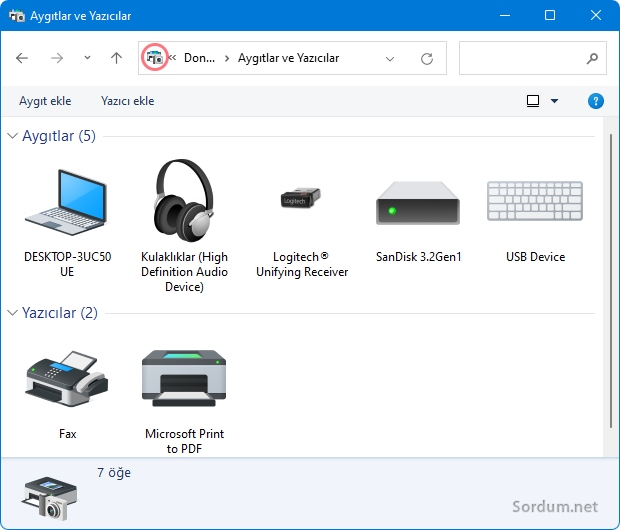The height and width of the screenshot is (530, 620).
Task: Select the Fax printer icon
Action: 66,379
